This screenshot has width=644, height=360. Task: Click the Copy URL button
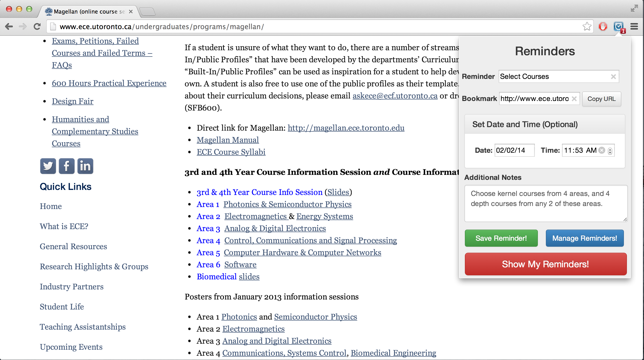(601, 99)
